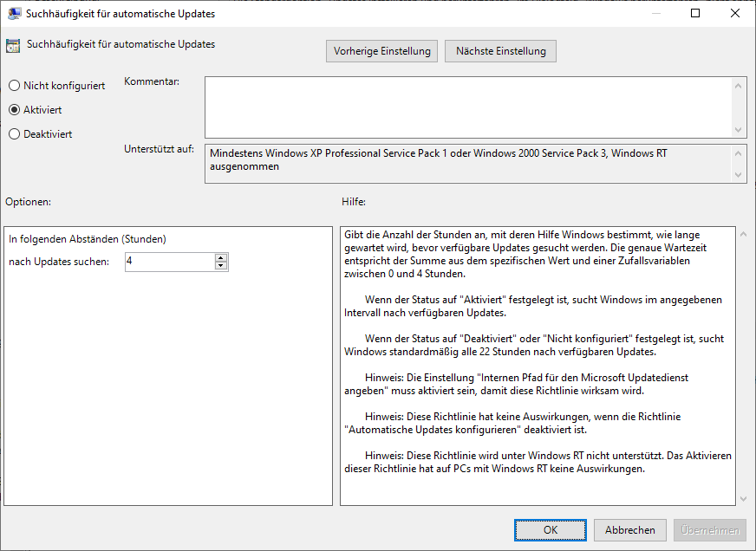Click the 'nach Updates suchen:' label

click(x=59, y=262)
